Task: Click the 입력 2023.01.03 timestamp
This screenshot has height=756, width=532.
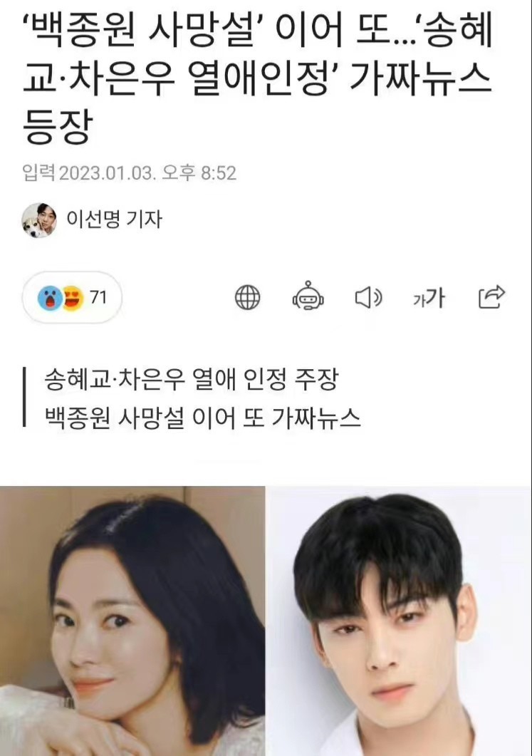Action: (129, 173)
